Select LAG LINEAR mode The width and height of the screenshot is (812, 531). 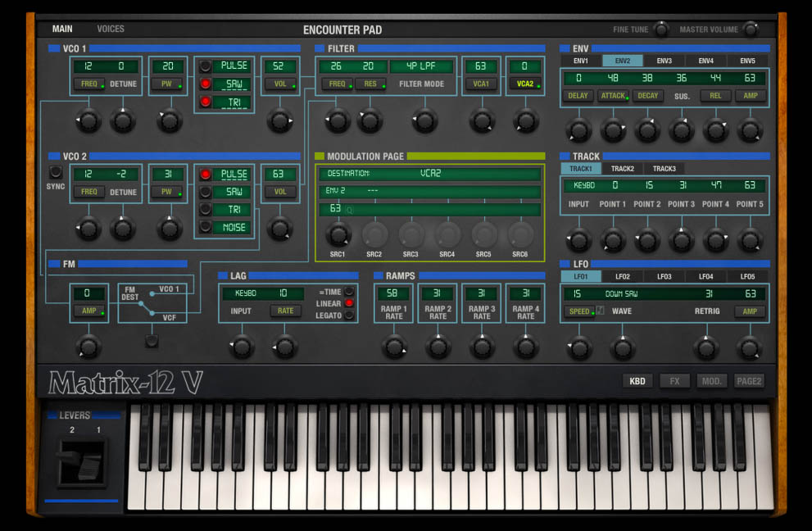pyautogui.click(x=350, y=303)
